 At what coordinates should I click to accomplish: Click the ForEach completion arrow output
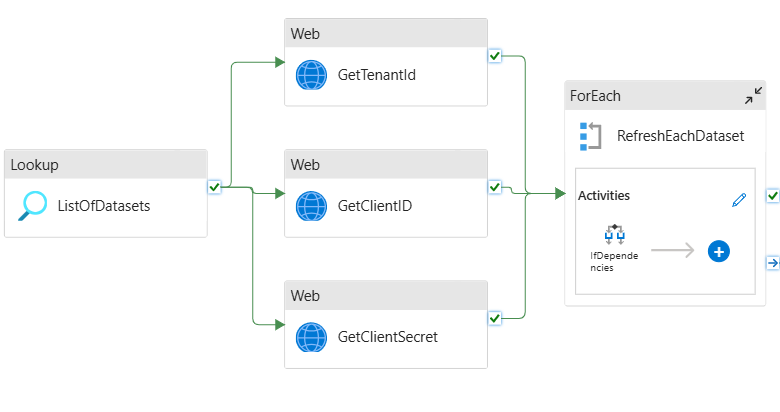pyautogui.click(x=772, y=263)
